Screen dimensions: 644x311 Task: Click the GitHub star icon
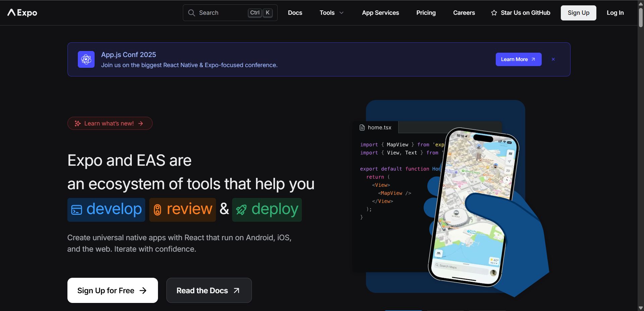coord(494,13)
